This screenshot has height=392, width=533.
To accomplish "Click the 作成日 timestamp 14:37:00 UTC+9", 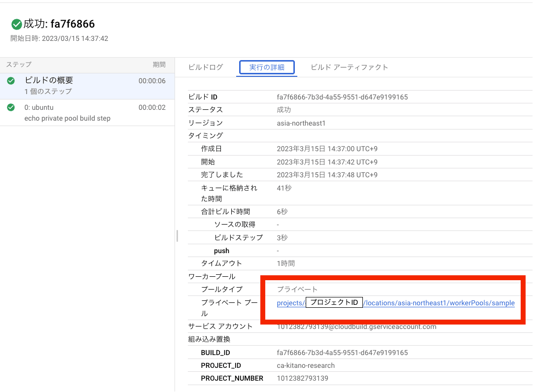I will [327, 149].
